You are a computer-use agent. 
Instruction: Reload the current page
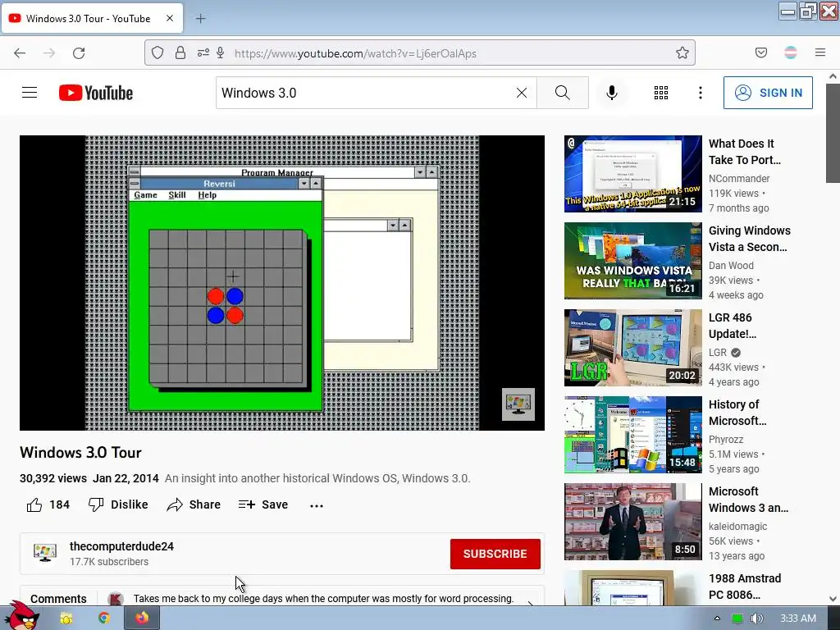(79, 53)
